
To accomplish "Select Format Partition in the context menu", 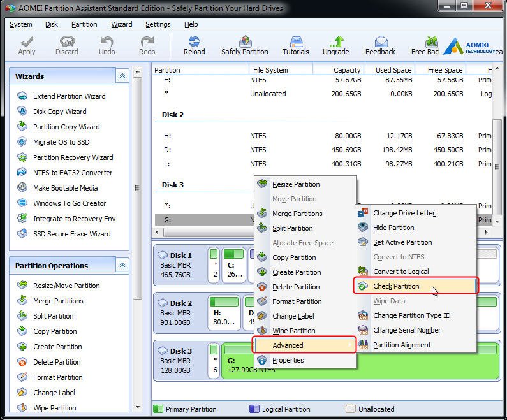I will 305,301.
